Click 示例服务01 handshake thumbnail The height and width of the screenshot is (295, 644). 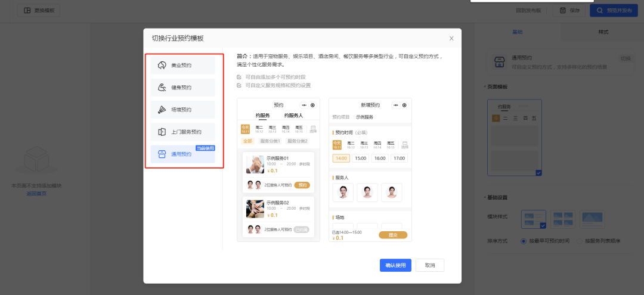tap(255, 164)
